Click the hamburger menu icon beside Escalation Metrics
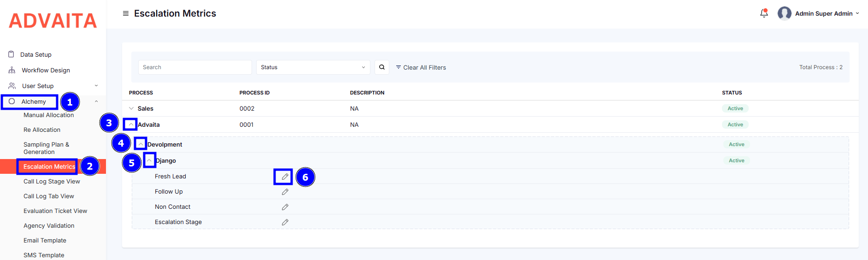The height and width of the screenshot is (260, 868). pyautogui.click(x=126, y=13)
